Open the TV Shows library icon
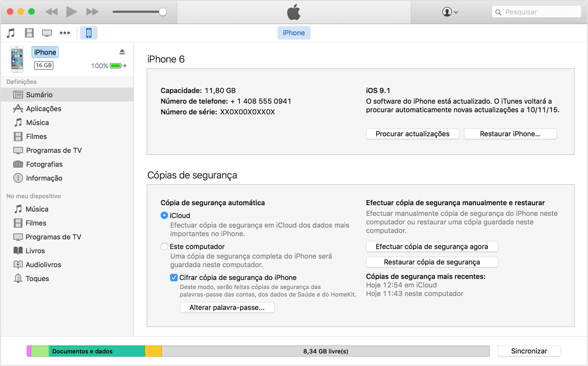 pos(47,33)
